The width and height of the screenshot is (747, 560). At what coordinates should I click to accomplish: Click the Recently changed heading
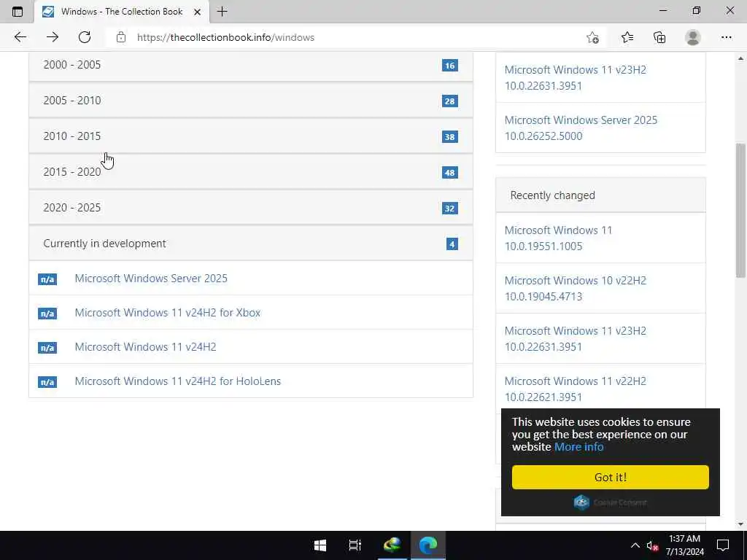click(553, 195)
